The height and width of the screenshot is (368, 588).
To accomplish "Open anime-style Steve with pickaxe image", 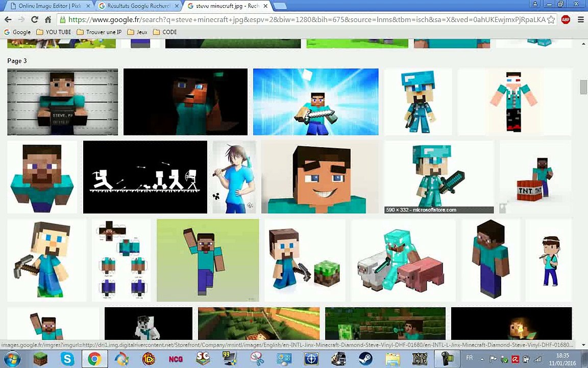I will [x=234, y=177].
